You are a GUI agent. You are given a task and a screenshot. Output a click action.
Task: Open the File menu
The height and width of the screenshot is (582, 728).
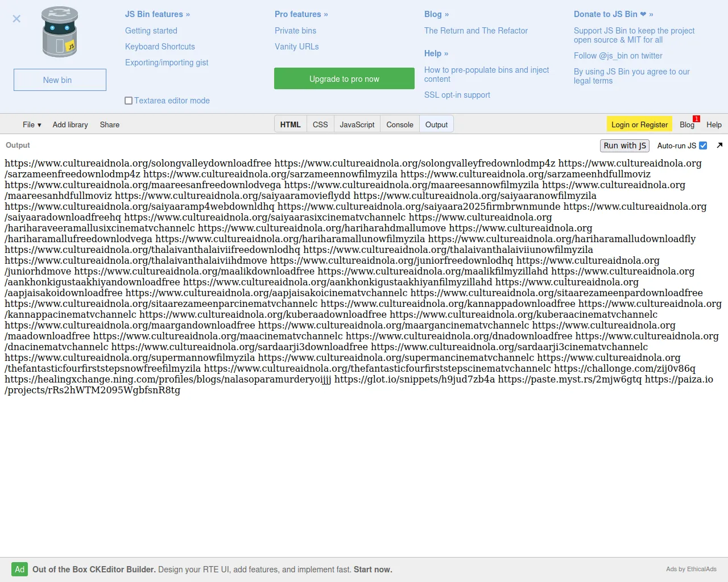[x=31, y=124]
